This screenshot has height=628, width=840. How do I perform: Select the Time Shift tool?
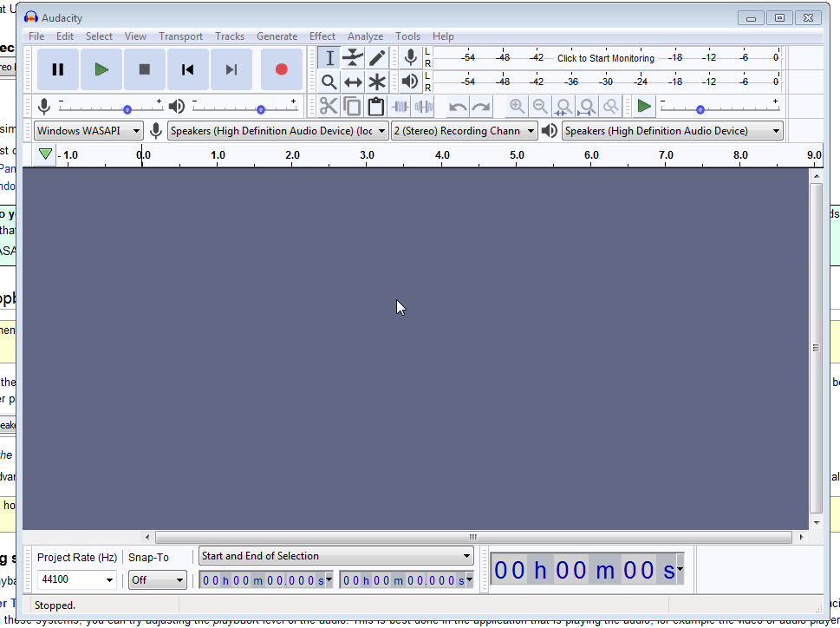tap(353, 82)
